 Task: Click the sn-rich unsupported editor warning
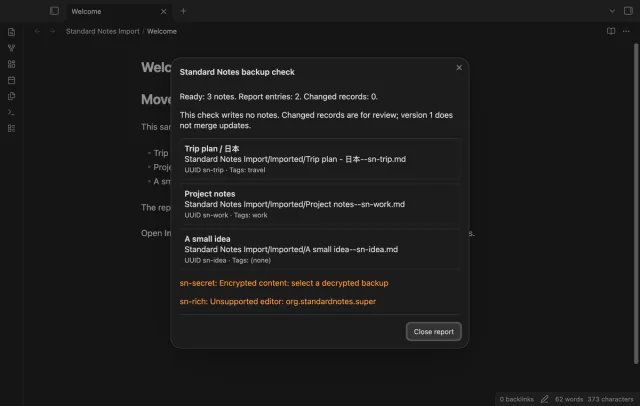pos(278,302)
